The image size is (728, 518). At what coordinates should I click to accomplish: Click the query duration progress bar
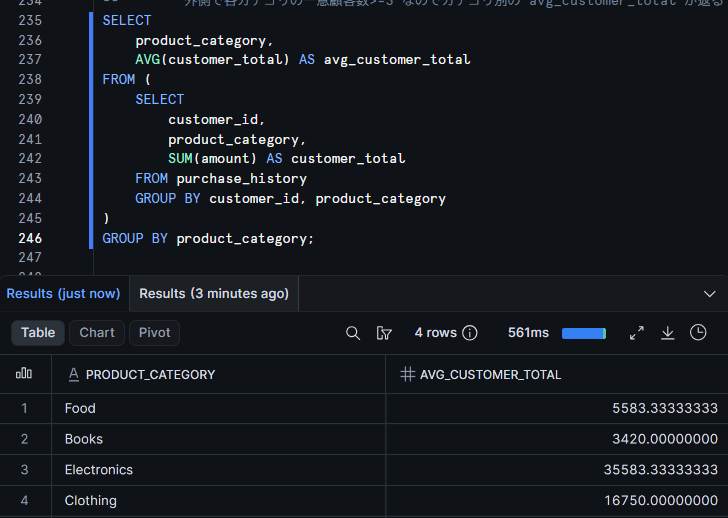click(584, 333)
